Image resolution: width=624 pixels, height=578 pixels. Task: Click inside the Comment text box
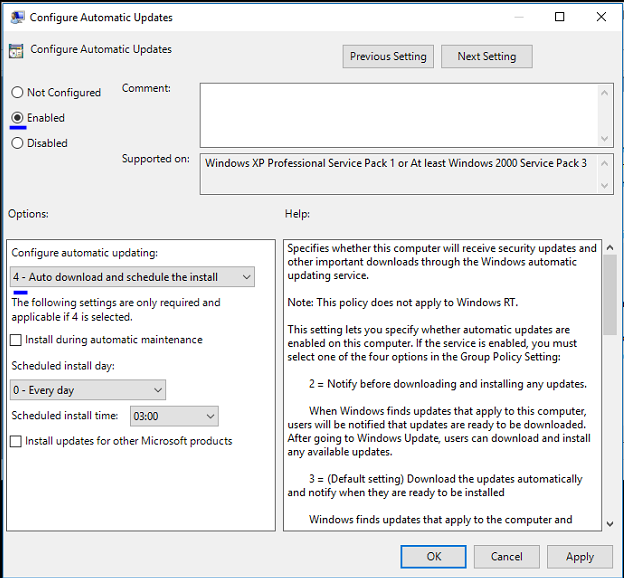click(398, 115)
